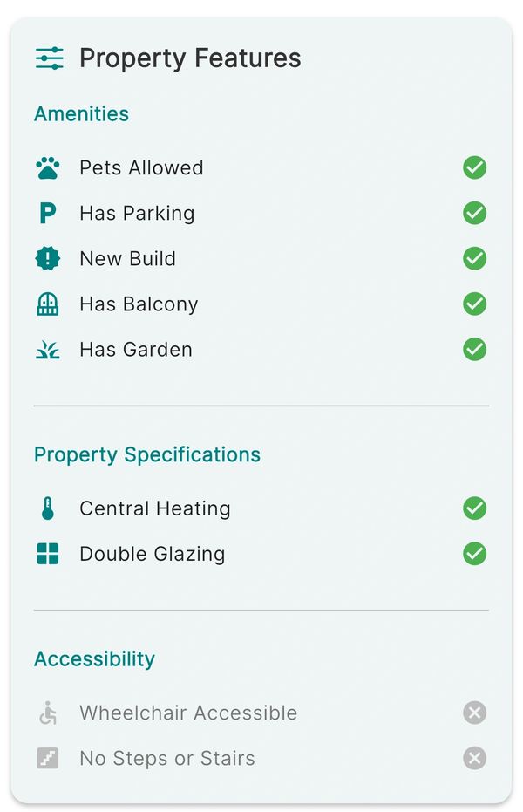
Task: Toggle the Pets Allowed green checkmark
Action: pos(474,167)
